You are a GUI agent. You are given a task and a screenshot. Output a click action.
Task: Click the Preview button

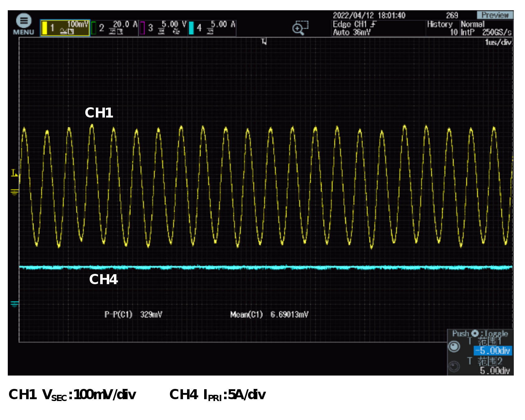495,15
